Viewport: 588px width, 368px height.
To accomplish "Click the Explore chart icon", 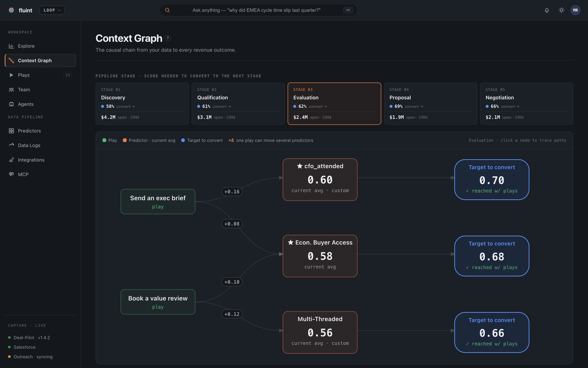I will pos(11,46).
